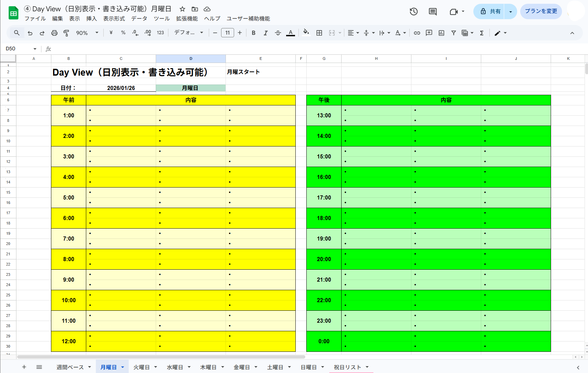This screenshot has height=373, width=588.
Task: Open the 挿入 menu
Action: click(91, 19)
